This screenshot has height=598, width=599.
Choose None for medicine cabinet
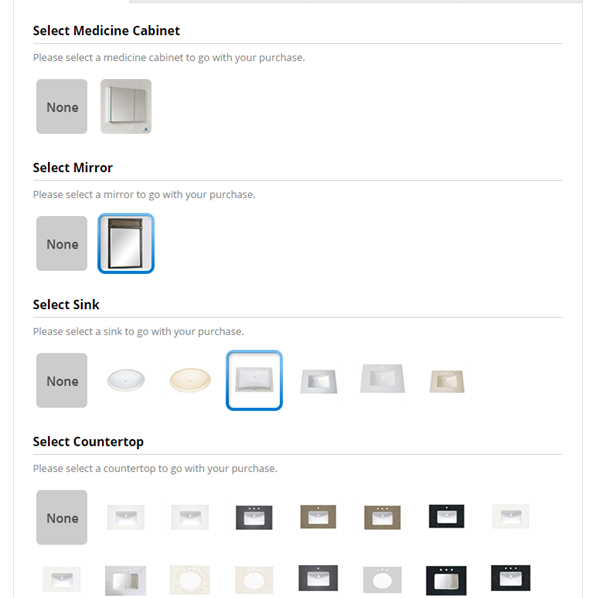coord(62,106)
